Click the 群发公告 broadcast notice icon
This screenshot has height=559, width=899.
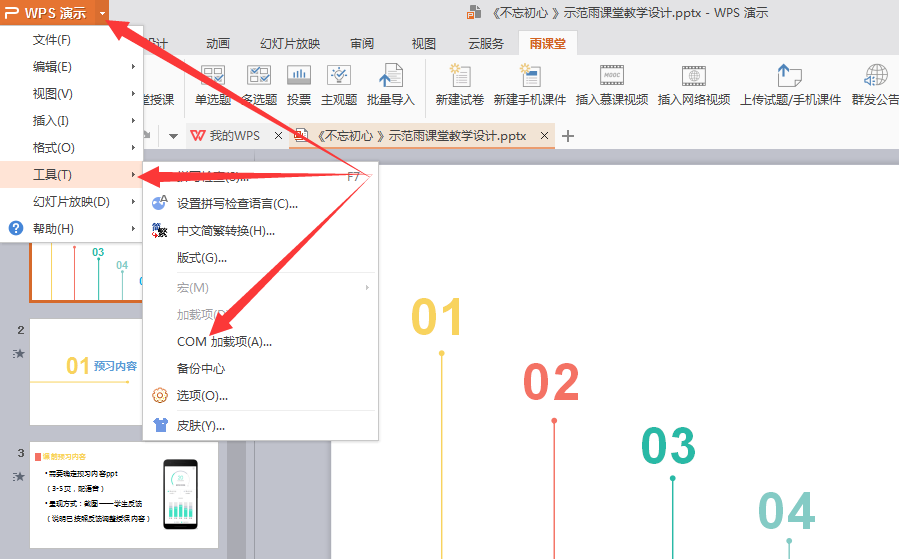click(876, 75)
